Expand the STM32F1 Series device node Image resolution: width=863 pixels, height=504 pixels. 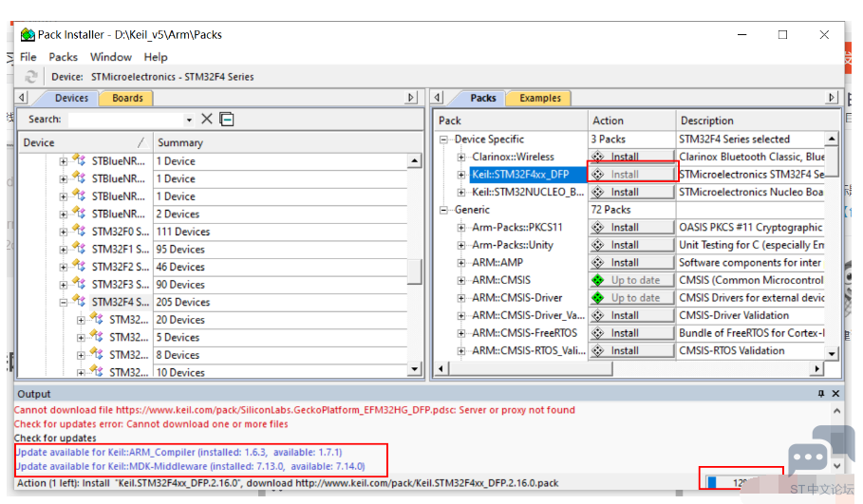tap(64, 250)
